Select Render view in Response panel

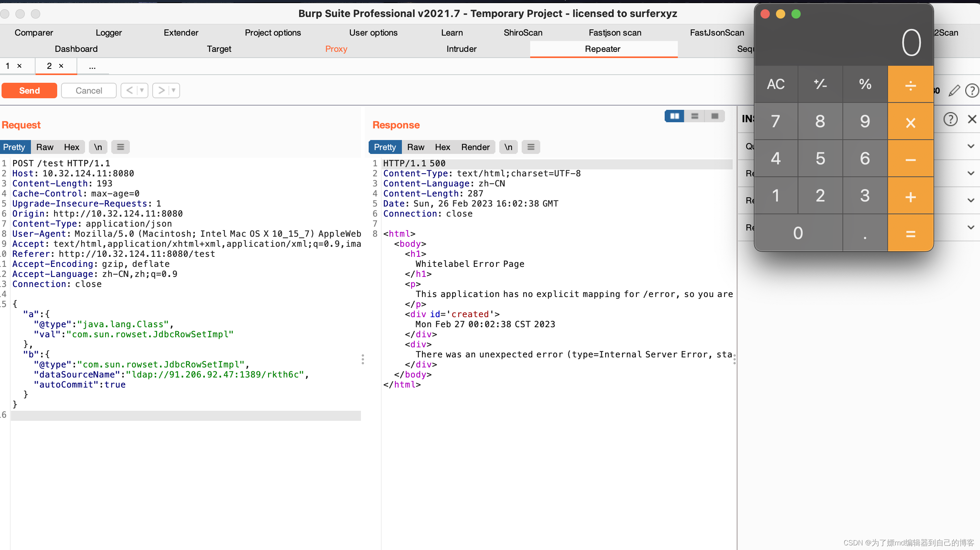475,147
